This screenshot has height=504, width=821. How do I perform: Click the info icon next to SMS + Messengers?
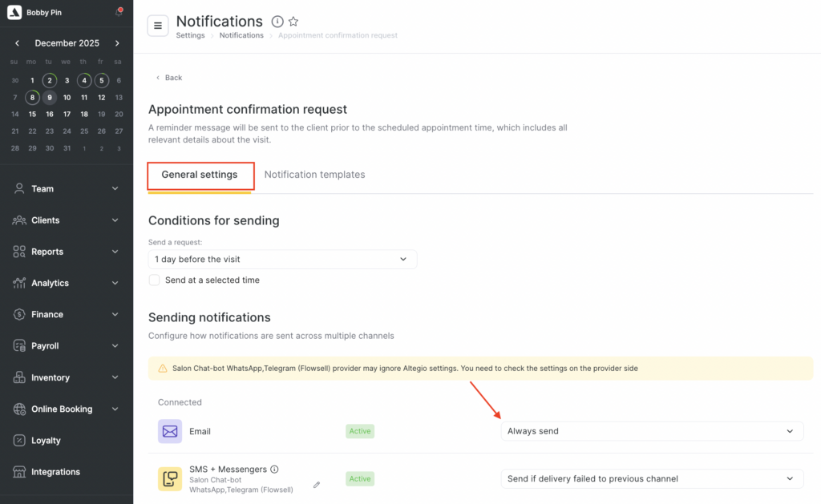tap(274, 470)
